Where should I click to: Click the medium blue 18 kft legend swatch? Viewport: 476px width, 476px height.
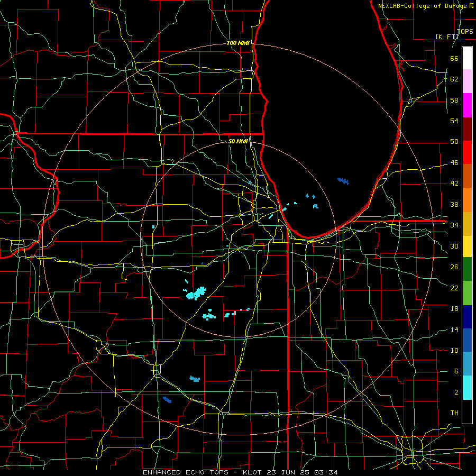(467, 340)
